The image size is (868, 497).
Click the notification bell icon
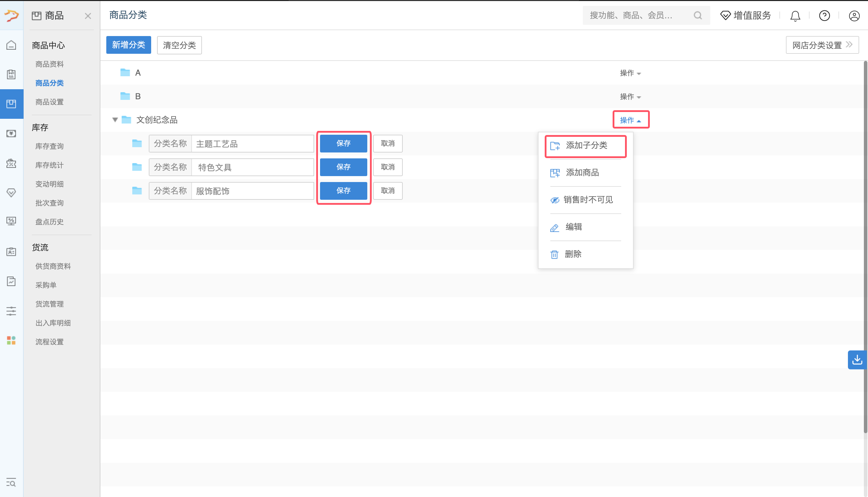click(x=795, y=16)
